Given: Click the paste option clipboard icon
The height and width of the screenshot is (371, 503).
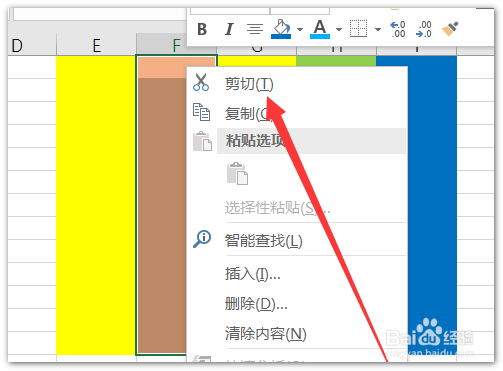Looking at the screenshot, I should tap(237, 173).
